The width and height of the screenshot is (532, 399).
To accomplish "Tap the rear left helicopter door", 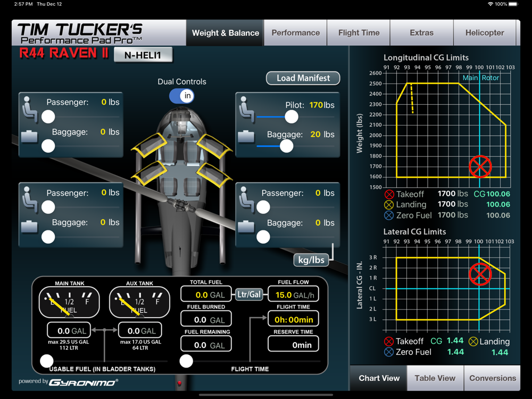I will click(149, 173).
